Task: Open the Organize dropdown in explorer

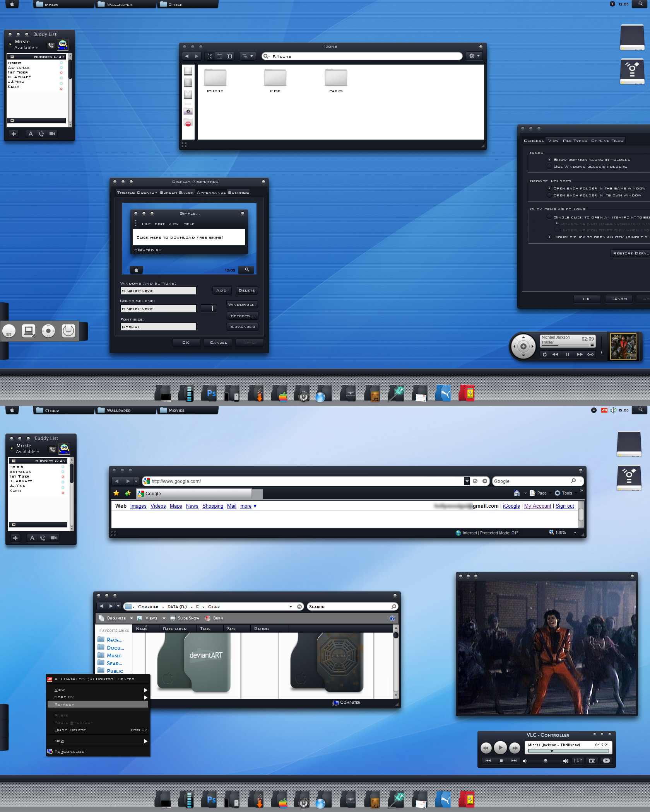Action: click(116, 618)
